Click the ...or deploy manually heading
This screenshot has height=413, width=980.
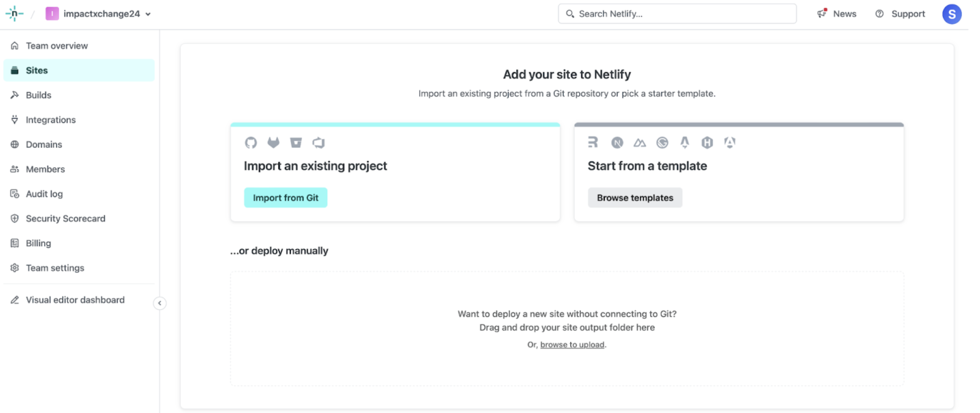click(279, 251)
